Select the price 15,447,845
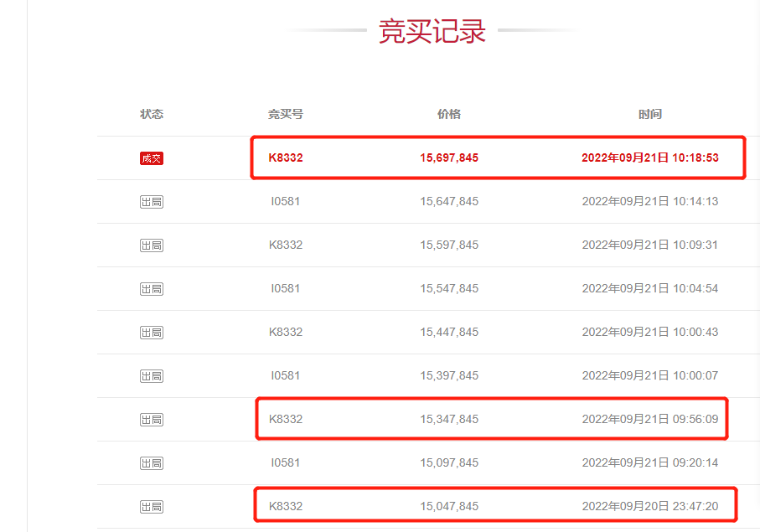This screenshot has width=760, height=532. pyautogui.click(x=449, y=333)
